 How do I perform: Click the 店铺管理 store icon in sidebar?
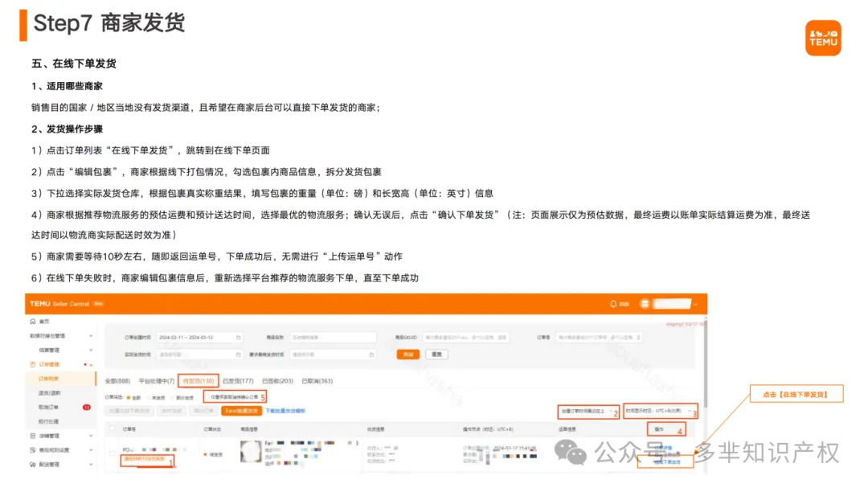[33, 436]
